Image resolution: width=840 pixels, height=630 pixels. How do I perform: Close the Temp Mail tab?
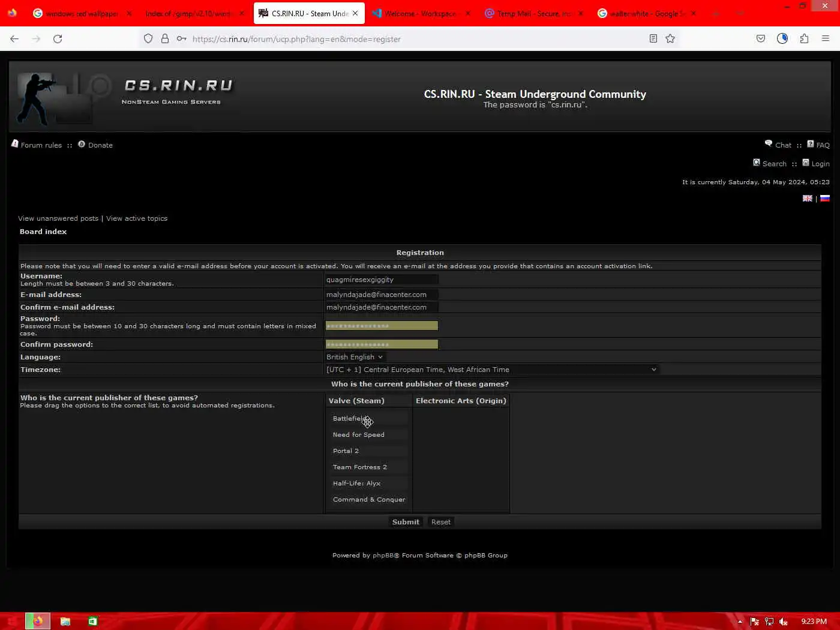581,13
